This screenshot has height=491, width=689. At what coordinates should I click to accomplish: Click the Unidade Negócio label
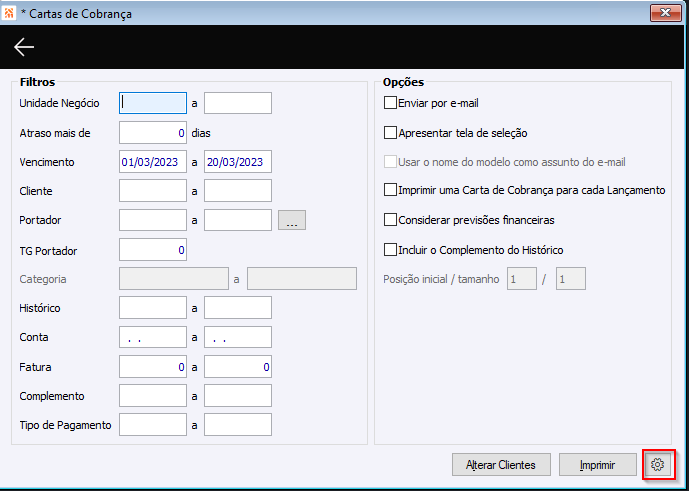pos(59,104)
